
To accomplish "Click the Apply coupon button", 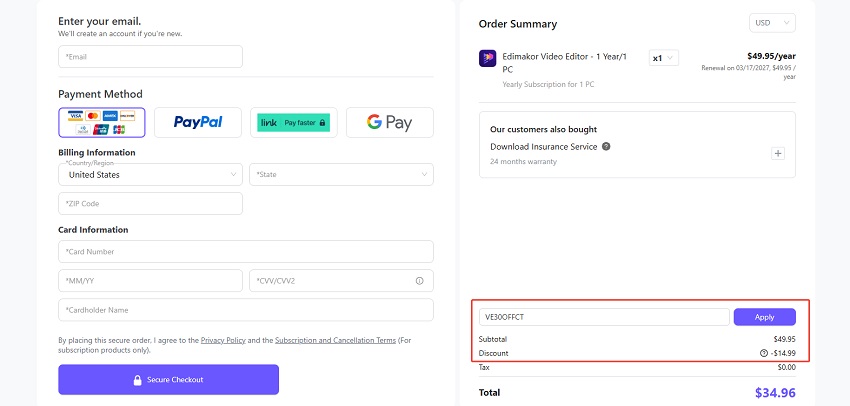I will 764,317.
